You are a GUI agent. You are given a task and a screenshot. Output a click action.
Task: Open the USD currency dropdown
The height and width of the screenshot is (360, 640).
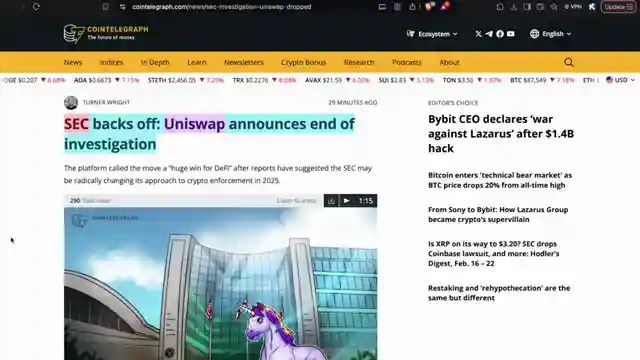coord(620,80)
